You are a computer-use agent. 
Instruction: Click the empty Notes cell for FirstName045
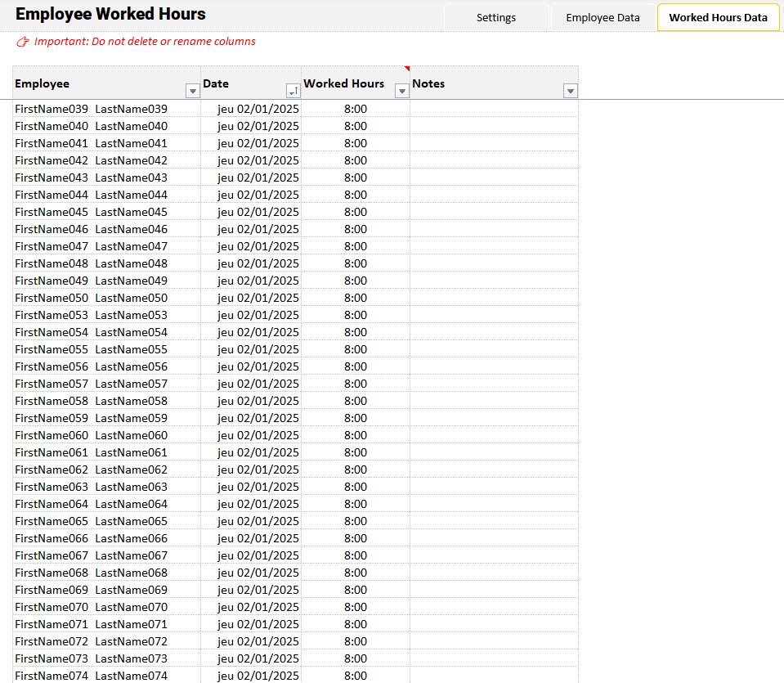pos(494,212)
